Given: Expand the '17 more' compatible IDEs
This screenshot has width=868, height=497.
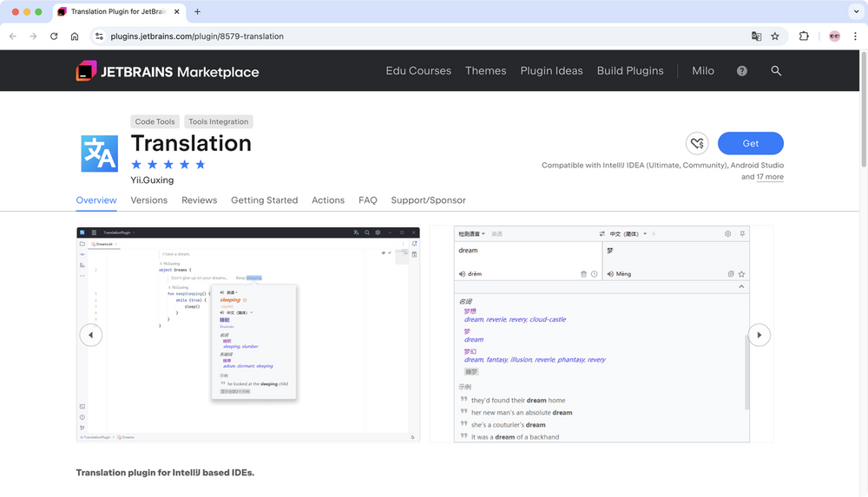Looking at the screenshot, I should (770, 177).
